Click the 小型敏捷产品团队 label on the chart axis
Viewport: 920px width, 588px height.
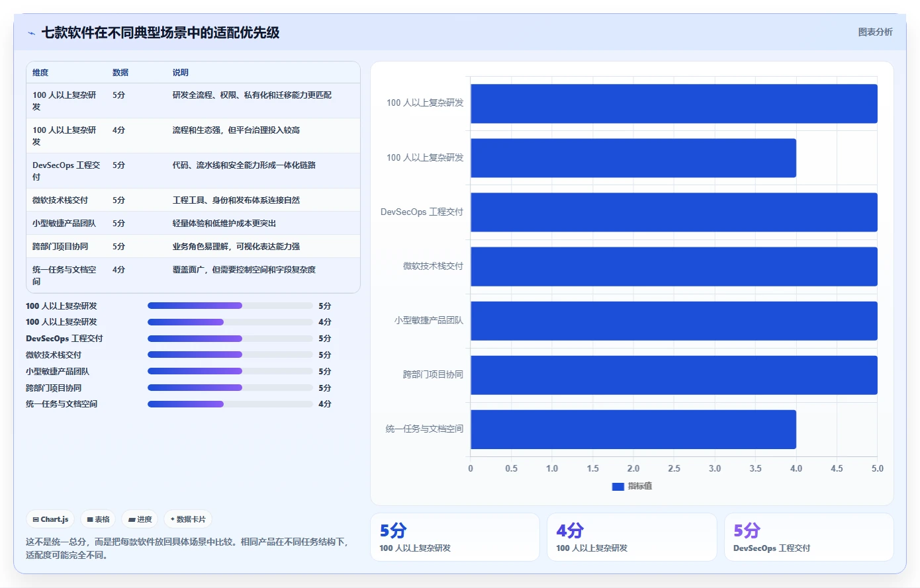[429, 320]
